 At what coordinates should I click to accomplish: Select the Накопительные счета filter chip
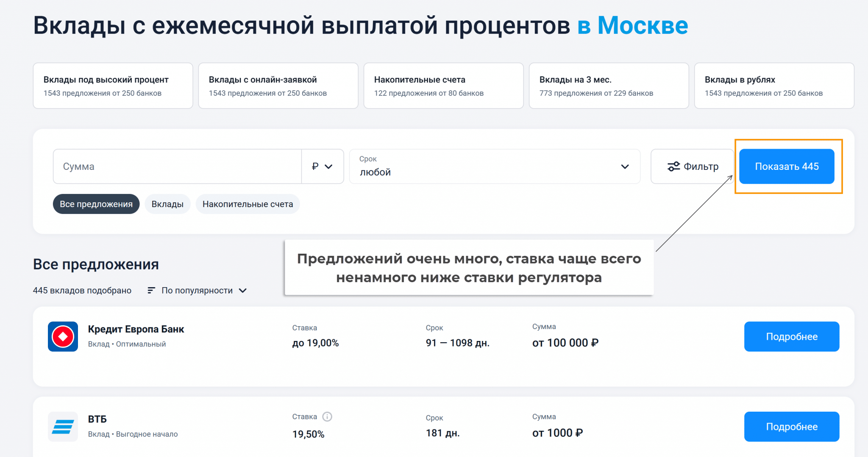(248, 204)
